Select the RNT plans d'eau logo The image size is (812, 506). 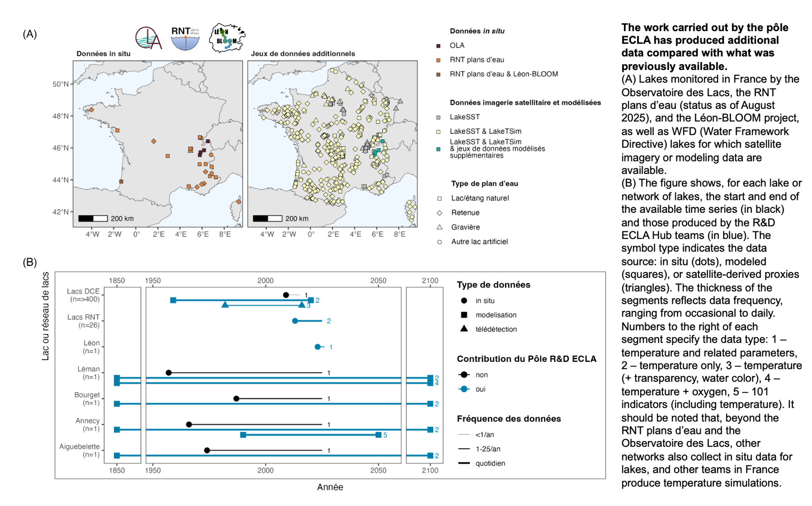pos(185,37)
